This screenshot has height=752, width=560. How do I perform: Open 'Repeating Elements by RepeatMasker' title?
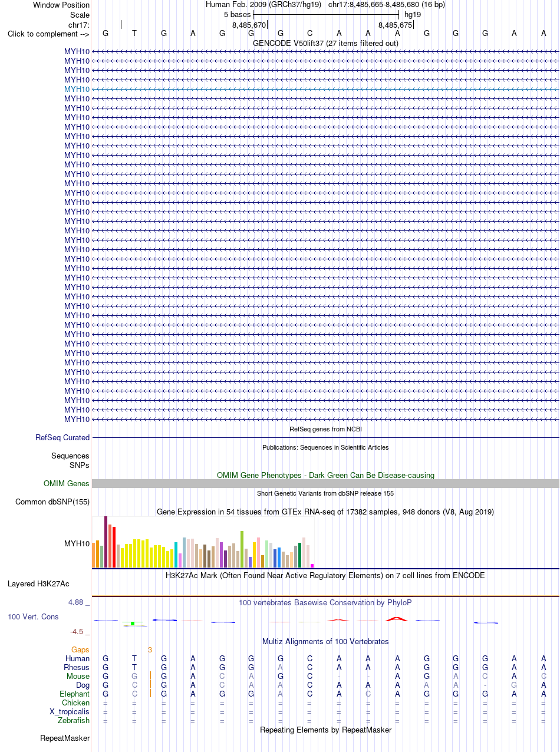[x=325, y=730]
